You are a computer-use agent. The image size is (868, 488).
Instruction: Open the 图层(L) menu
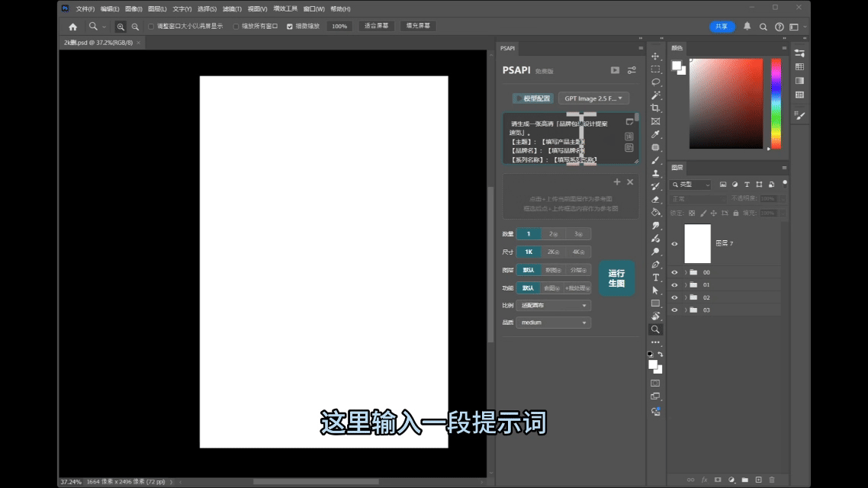tap(157, 9)
